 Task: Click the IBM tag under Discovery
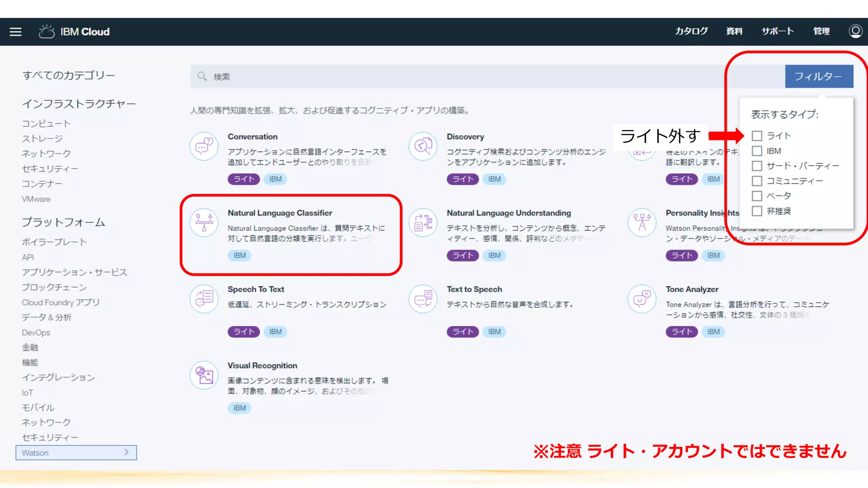point(494,179)
